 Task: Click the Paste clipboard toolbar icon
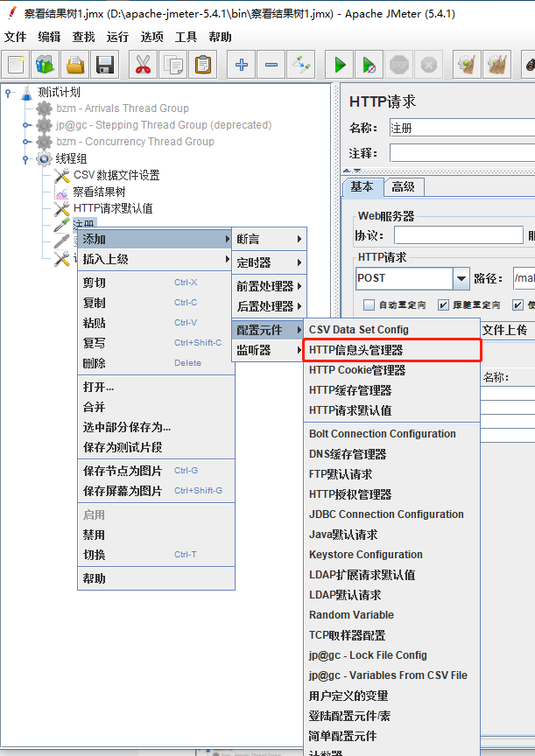pyautogui.click(x=203, y=64)
